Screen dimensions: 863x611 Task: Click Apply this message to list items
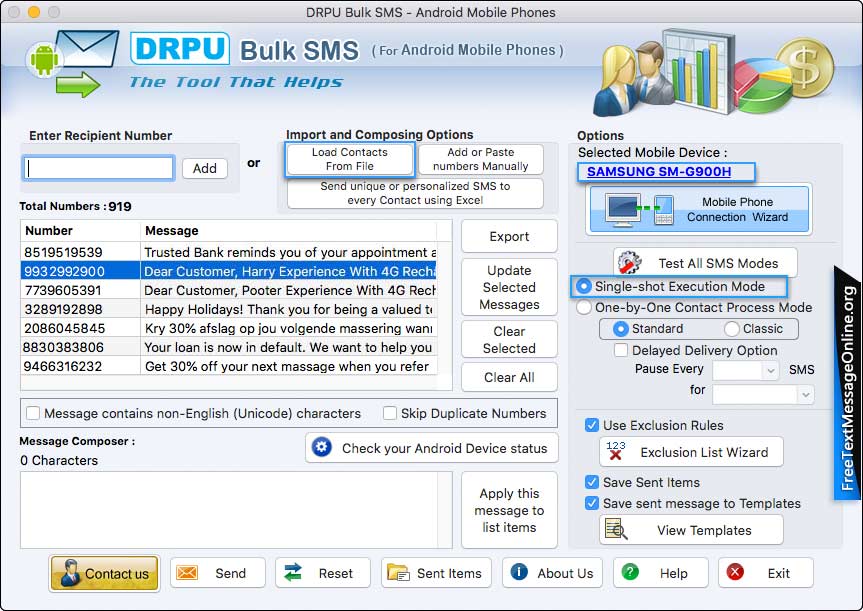click(509, 510)
